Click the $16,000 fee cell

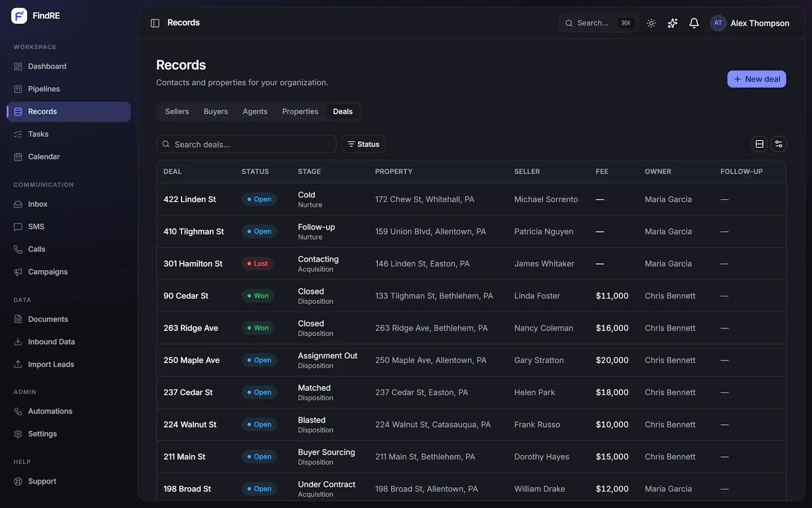[x=612, y=328]
